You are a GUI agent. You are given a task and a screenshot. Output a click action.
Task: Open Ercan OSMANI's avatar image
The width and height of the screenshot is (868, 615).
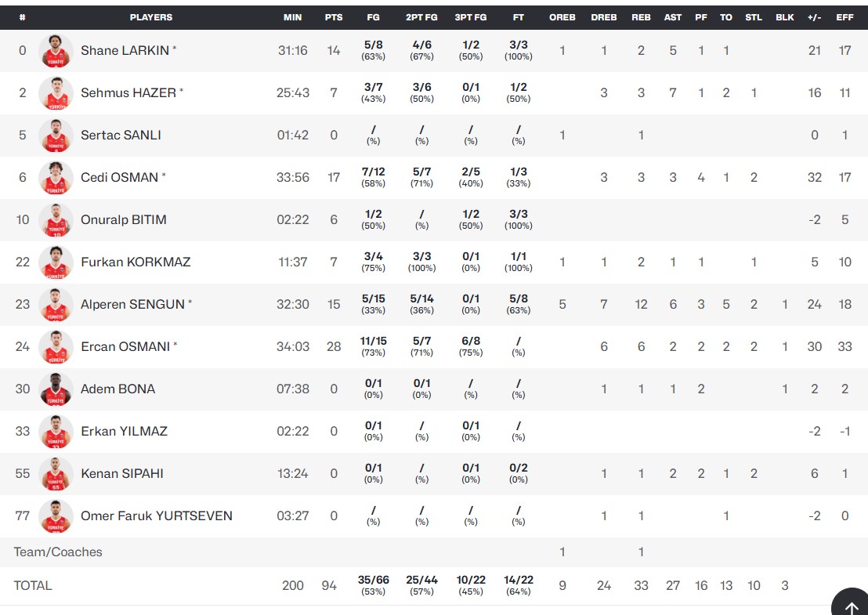[x=56, y=346]
